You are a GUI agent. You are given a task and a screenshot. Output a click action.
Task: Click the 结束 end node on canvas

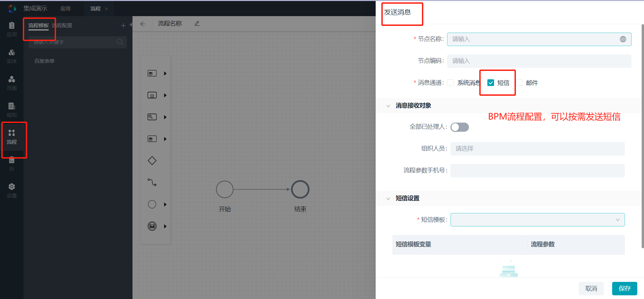300,189
